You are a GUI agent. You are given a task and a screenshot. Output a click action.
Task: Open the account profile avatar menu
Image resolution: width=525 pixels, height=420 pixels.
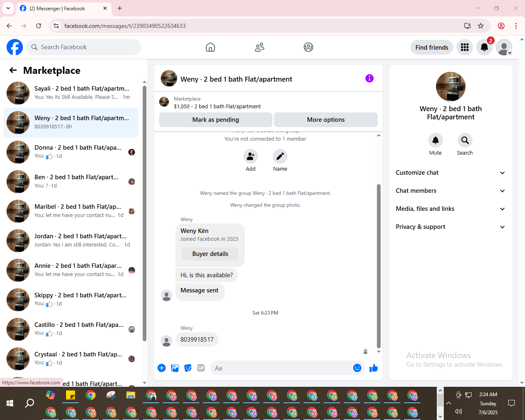click(x=504, y=47)
